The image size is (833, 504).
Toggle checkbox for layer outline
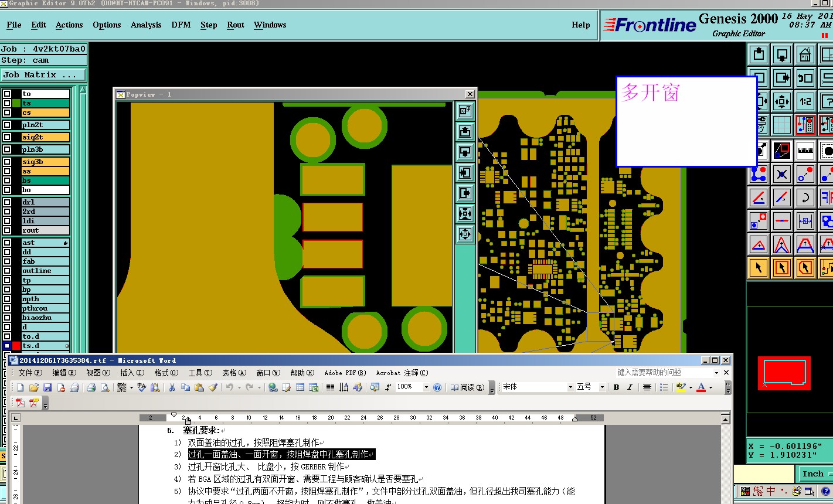7,271
